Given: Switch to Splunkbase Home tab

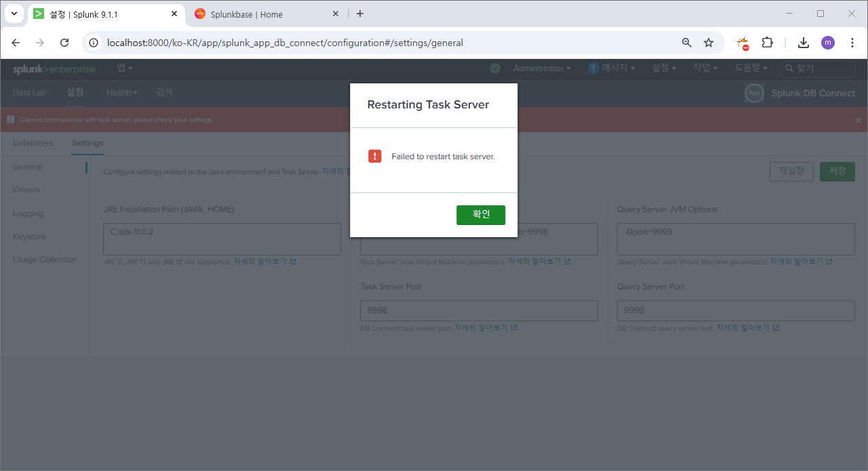Looking at the screenshot, I should [x=267, y=14].
